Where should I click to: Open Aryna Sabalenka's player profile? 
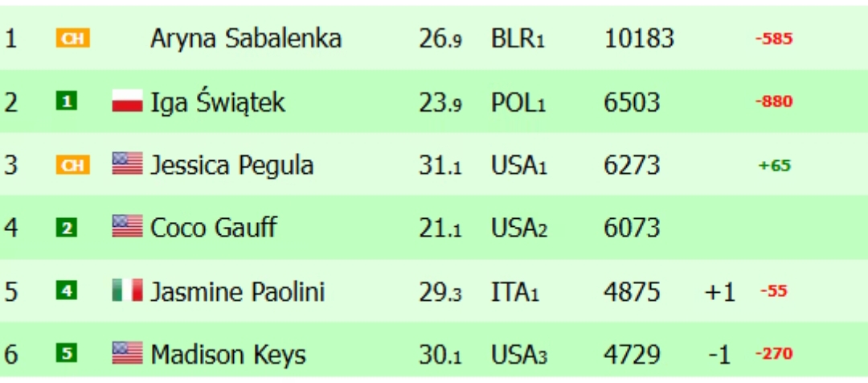(x=245, y=39)
